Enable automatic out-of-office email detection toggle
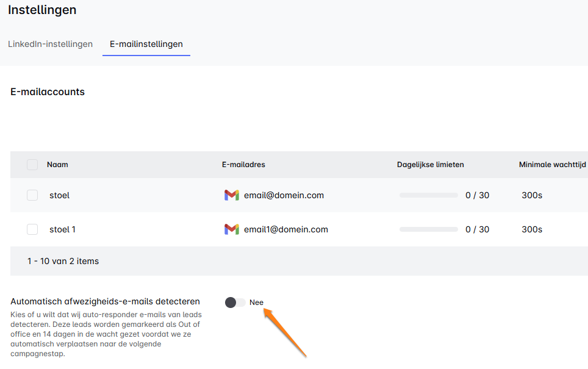The image size is (588, 369). pyautogui.click(x=235, y=303)
